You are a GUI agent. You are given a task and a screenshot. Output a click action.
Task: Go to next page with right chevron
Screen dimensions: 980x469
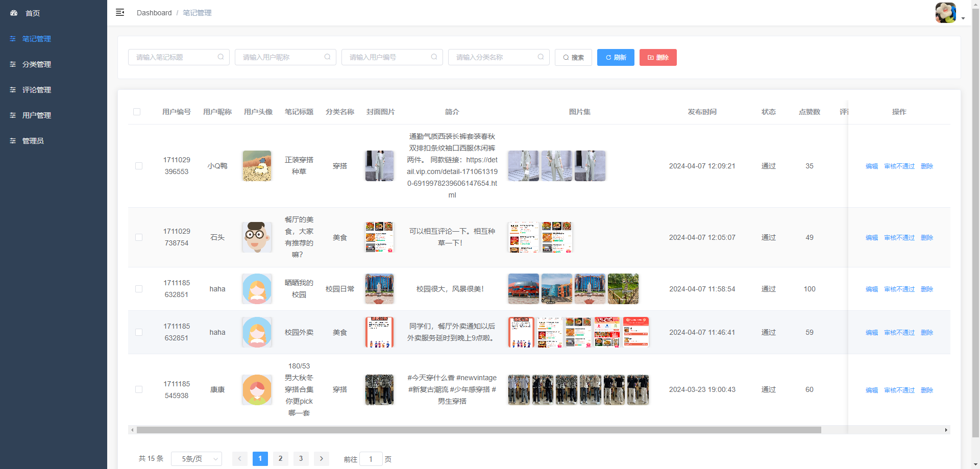click(321, 459)
